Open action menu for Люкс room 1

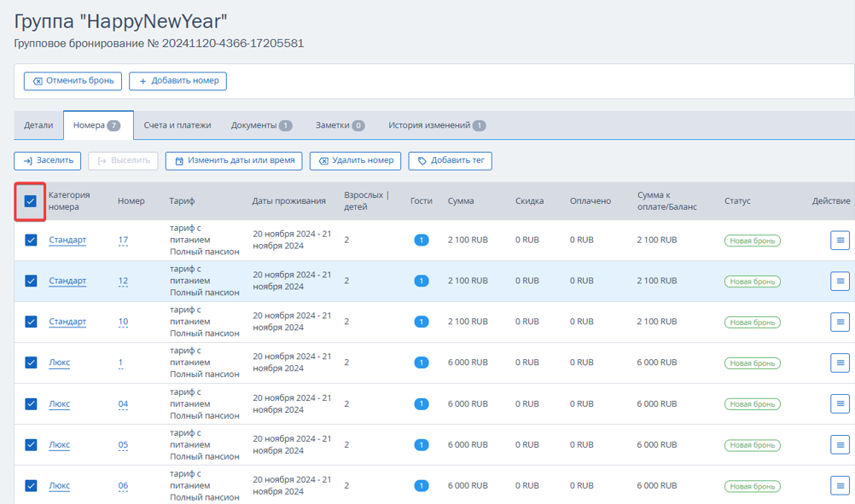point(840,362)
